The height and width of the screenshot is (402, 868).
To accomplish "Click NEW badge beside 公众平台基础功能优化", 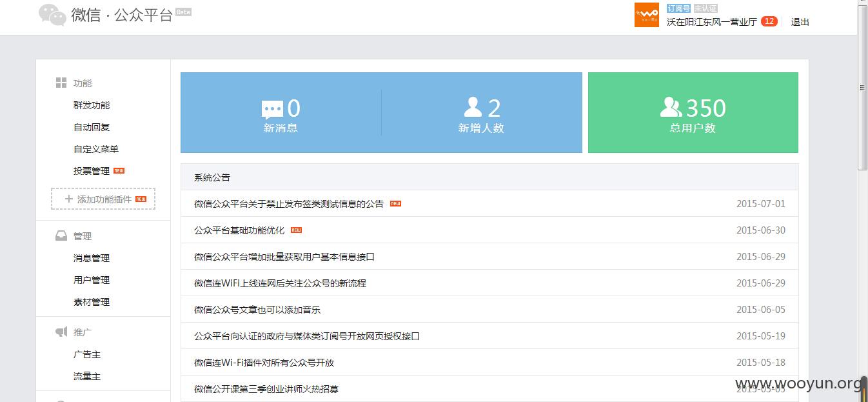I will point(296,230).
